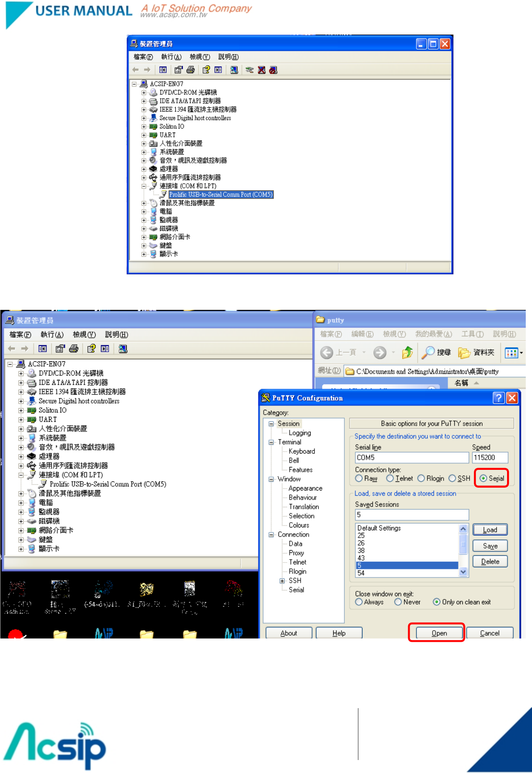The width and height of the screenshot is (532, 773).
Task: Collapse 連接埠 (COM 和 LPT) in bottom Device Manager
Action: pos(21,475)
